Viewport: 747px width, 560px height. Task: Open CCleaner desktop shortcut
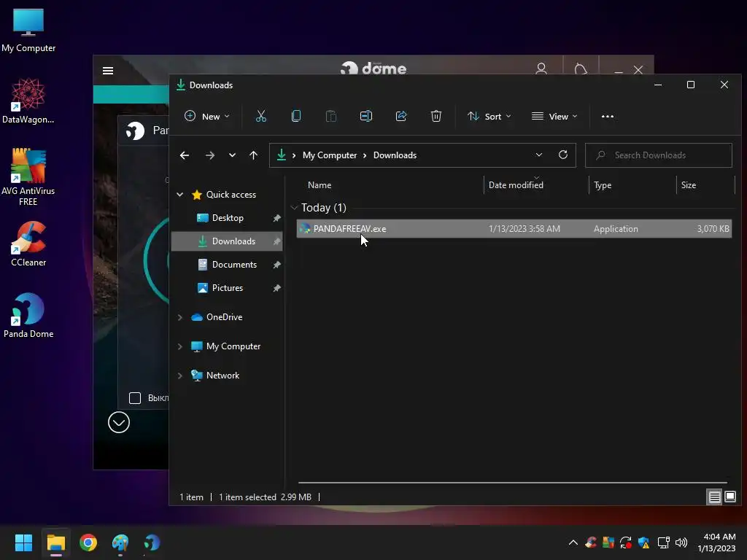tap(28, 244)
